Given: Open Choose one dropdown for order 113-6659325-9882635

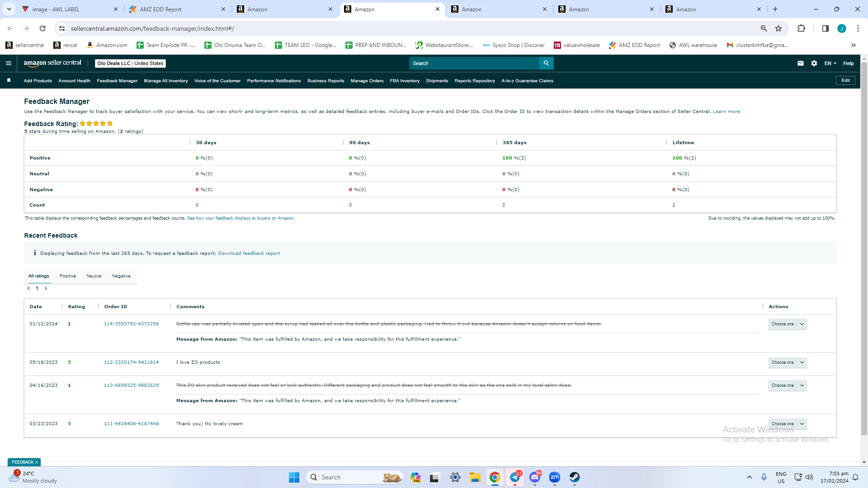Looking at the screenshot, I should [788, 385].
